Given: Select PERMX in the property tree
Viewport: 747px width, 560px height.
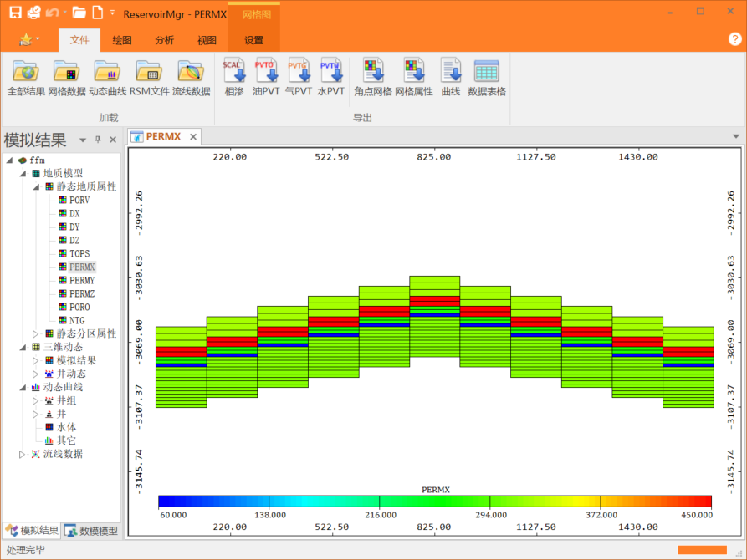Looking at the screenshot, I should 82,267.
